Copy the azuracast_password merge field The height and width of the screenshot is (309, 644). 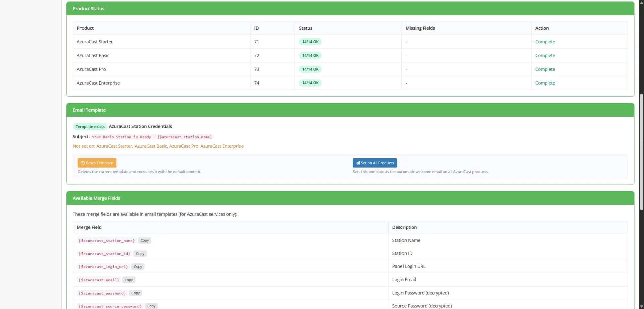tap(135, 293)
